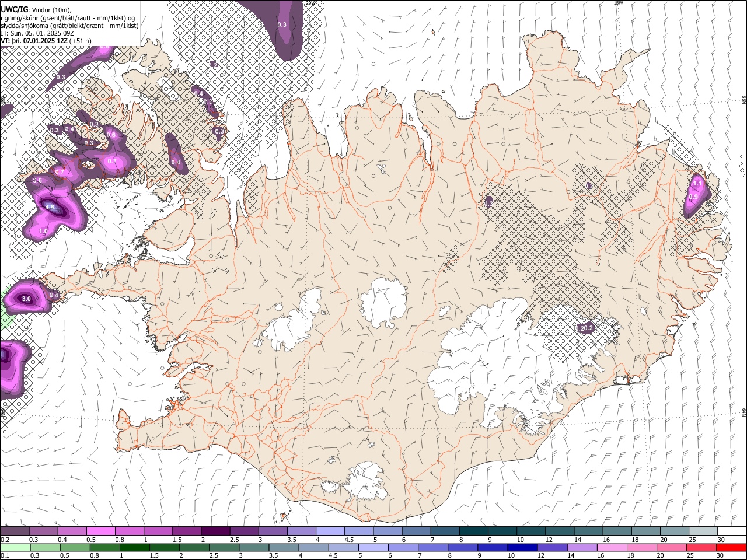Click the 3.0 precipitation value on the map
Viewport: 747px width, 560px height.
tap(26, 299)
